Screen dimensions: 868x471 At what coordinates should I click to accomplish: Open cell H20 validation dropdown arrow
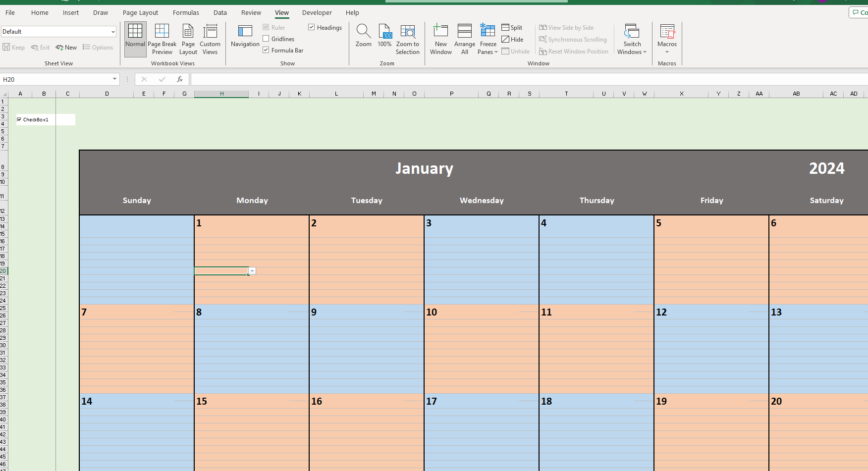(x=253, y=271)
